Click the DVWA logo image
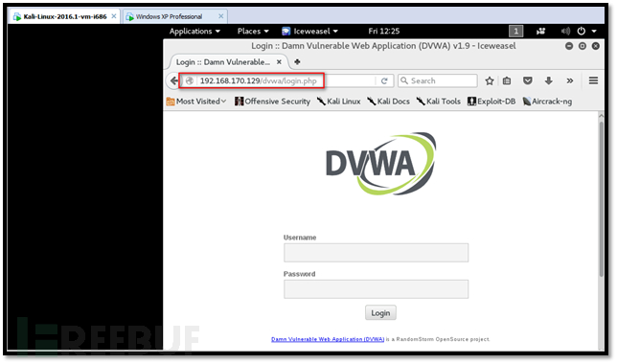 point(380,164)
